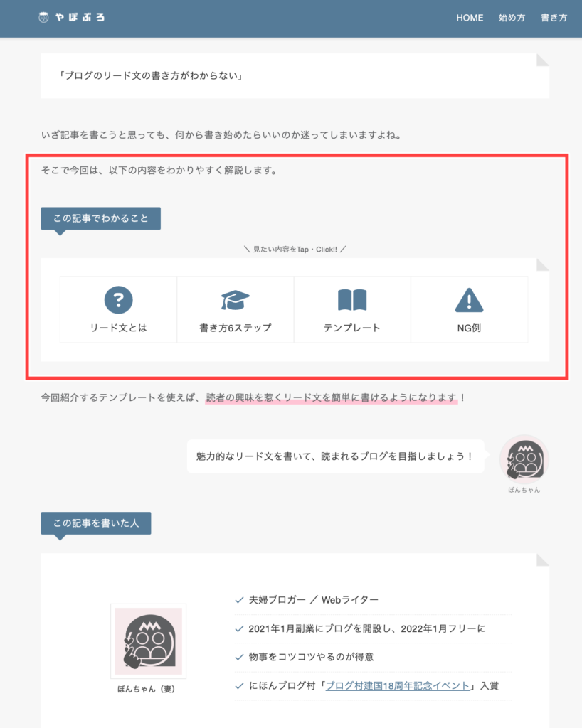Image resolution: width=582 pixels, height=728 pixels.
Task: Click the warning triangle NG例 icon
Action: point(469,300)
